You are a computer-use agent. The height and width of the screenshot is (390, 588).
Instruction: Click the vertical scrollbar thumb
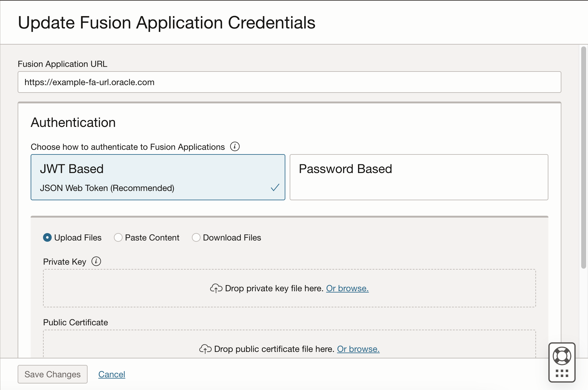click(584, 158)
